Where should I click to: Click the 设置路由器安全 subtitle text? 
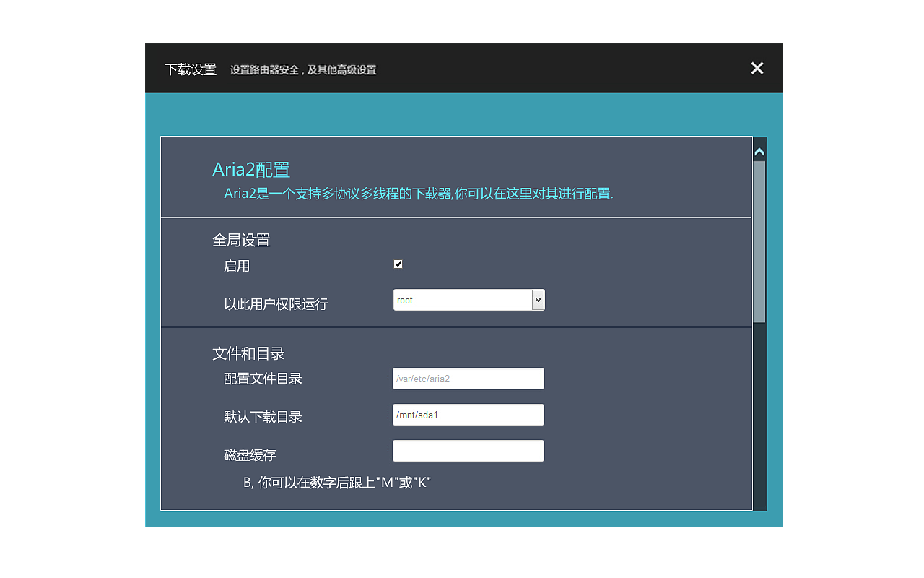302,69
